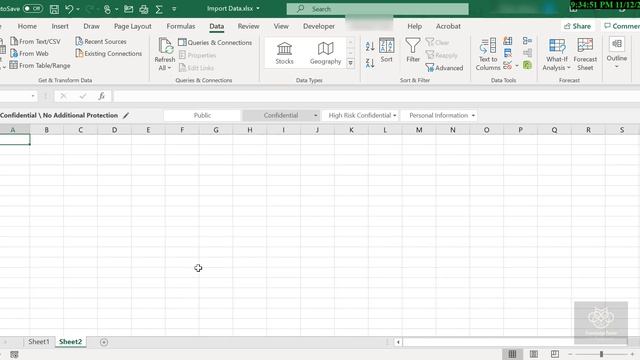Image resolution: width=640 pixels, height=360 pixels.
Task: Open the Developer tab
Action: click(x=319, y=26)
